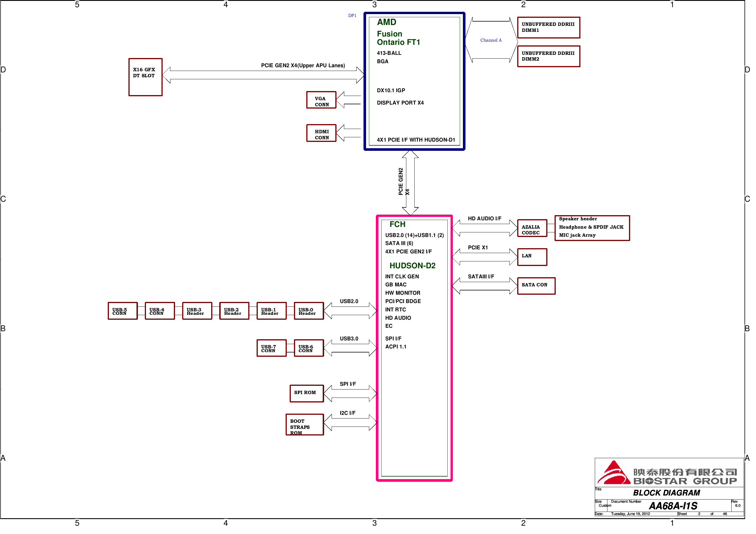Click document number 'AA68A-I1S'
Viewport: 756px width, 534px height.
click(x=673, y=506)
